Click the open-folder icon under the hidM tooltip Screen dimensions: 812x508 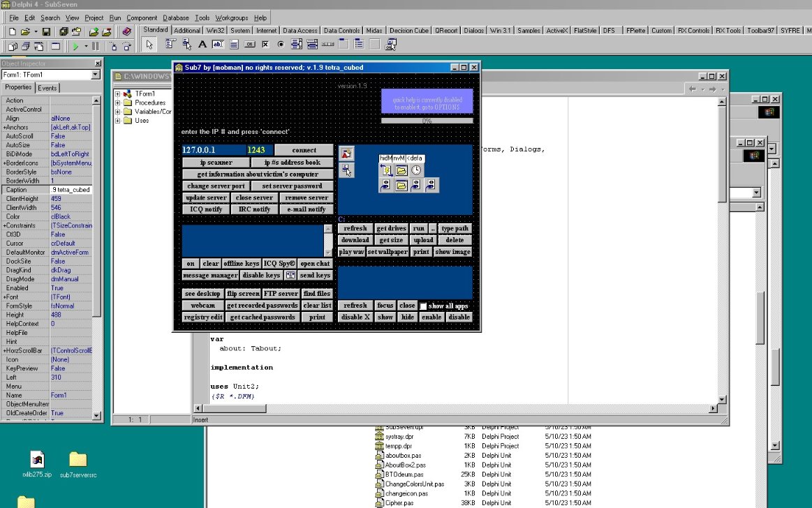[401, 169]
